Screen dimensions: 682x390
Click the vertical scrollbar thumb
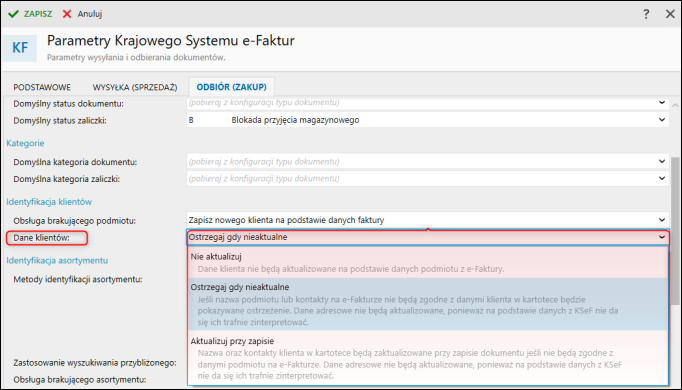pos(675,230)
